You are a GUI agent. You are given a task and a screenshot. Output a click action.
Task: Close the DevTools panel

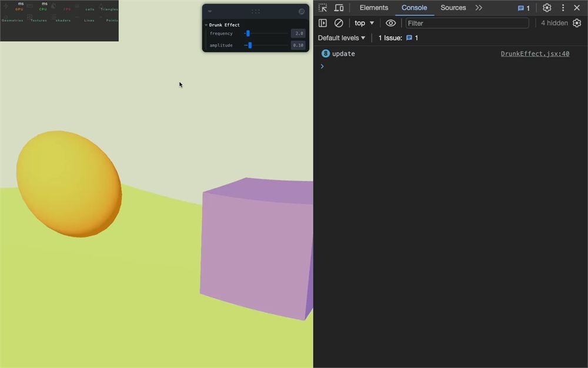click(577, 8)
